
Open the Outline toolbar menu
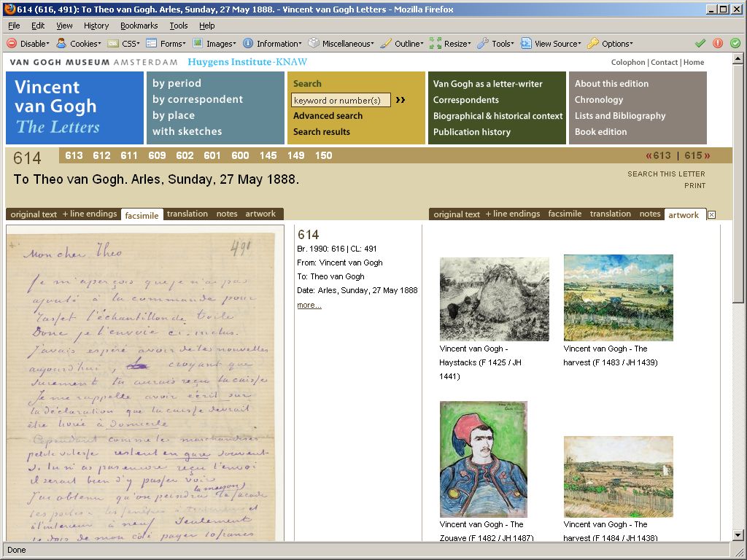point(409,44)
